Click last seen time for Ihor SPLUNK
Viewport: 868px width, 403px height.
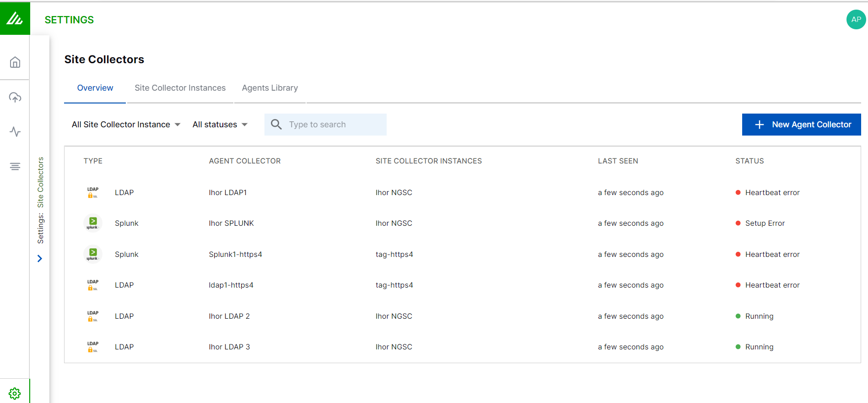pyautogui.click(x=631, y=223)
